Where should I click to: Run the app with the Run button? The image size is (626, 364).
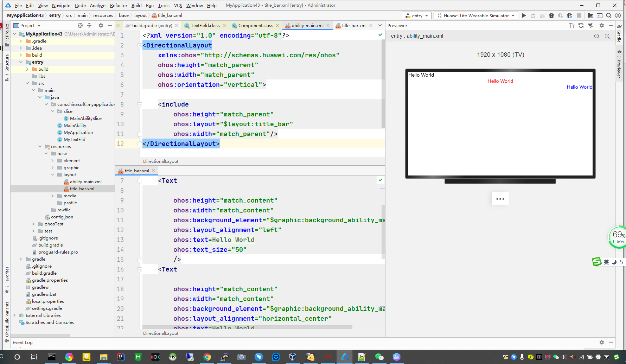tap(524, 15)
